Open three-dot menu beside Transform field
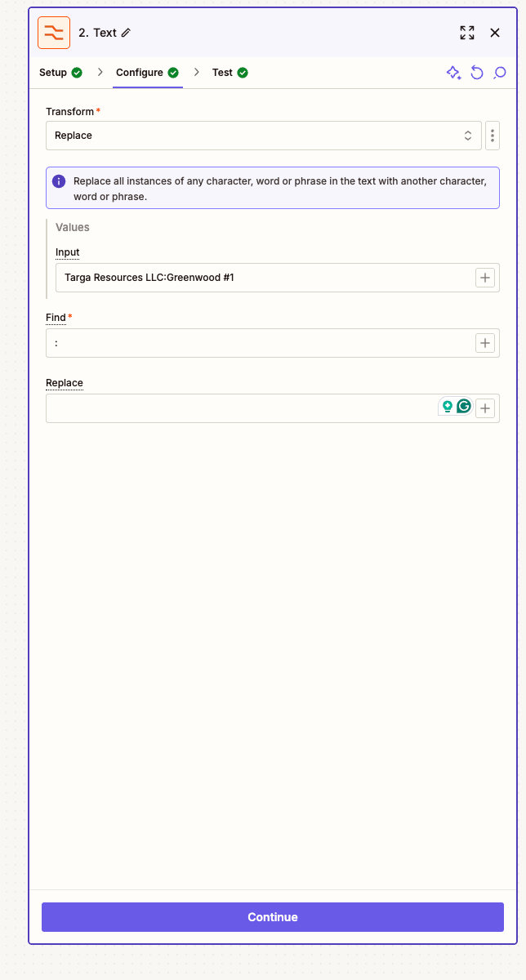 coord(493,136)
